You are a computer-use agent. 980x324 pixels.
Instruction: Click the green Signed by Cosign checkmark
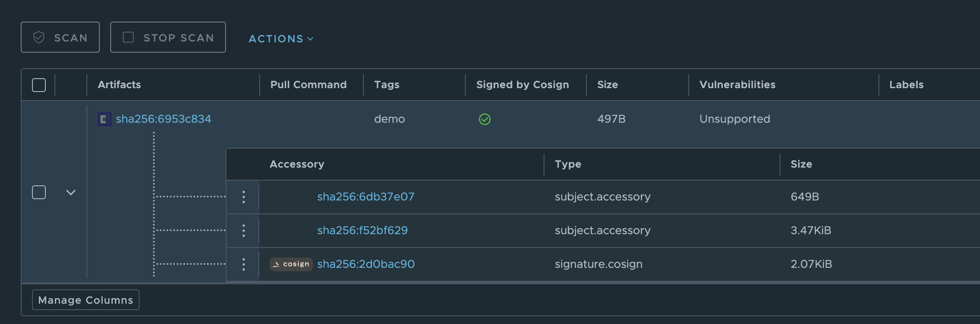tap(485, 119)
